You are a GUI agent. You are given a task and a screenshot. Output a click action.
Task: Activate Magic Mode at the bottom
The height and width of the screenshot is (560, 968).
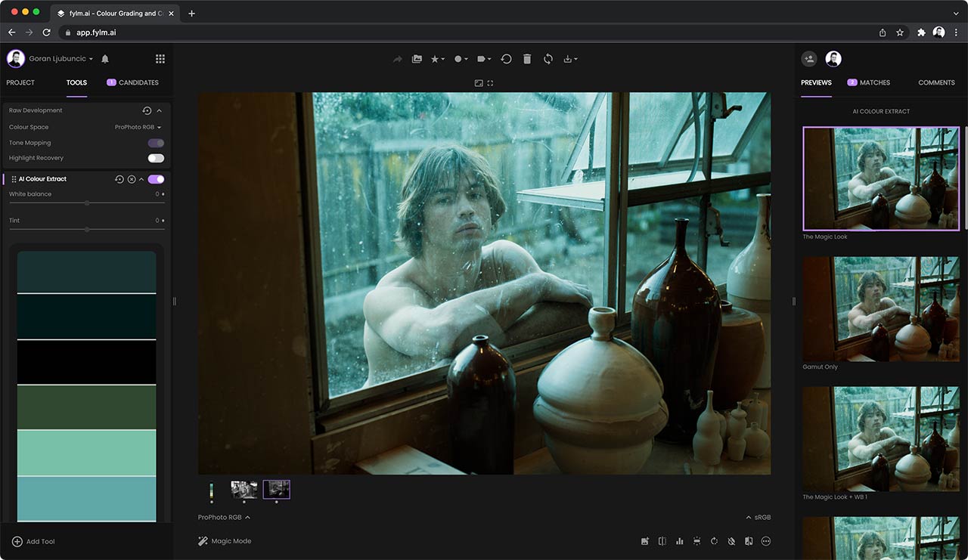(225, 541)
